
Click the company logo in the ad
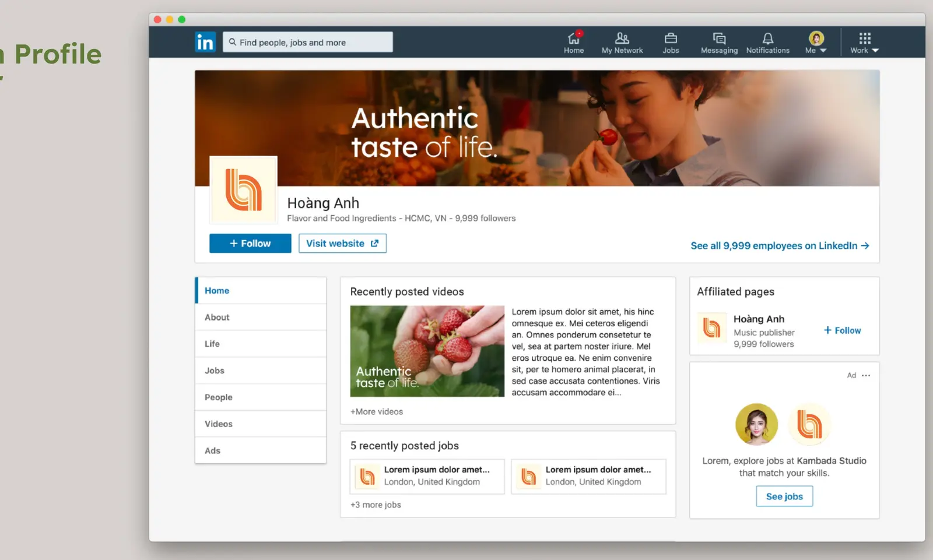pos(809,424)
